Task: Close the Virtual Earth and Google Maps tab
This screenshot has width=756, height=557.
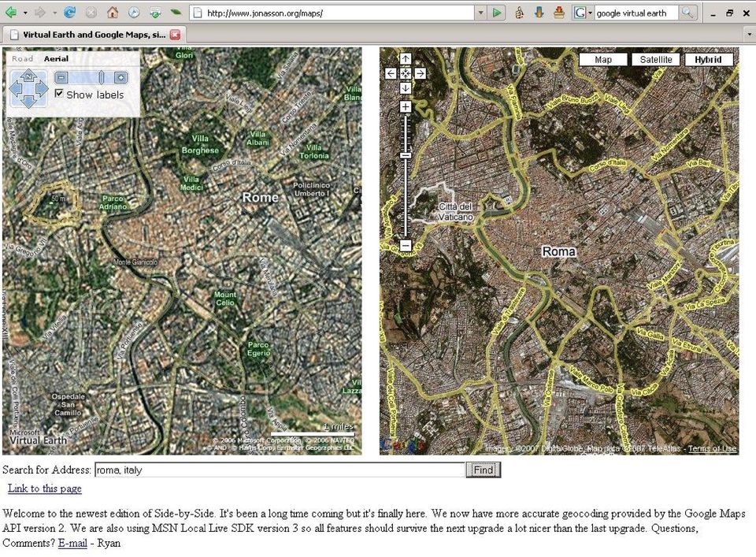Action: point(175,34)
